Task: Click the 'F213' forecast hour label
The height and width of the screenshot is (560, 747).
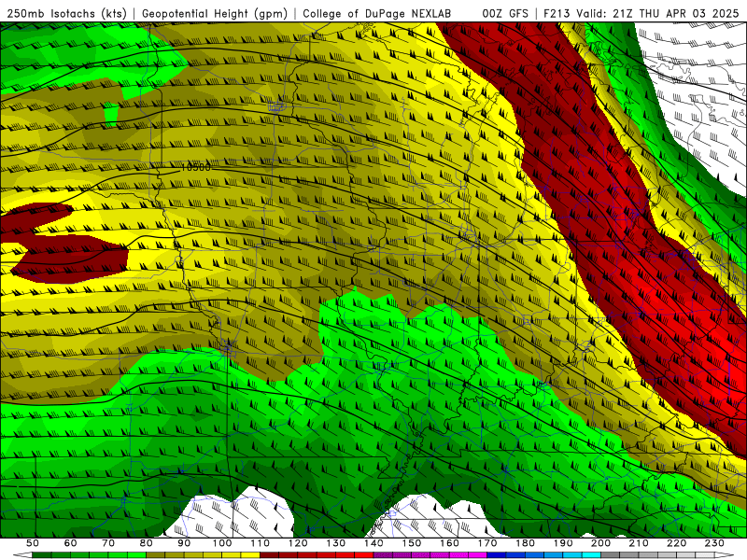Action: tap(557, 14)
